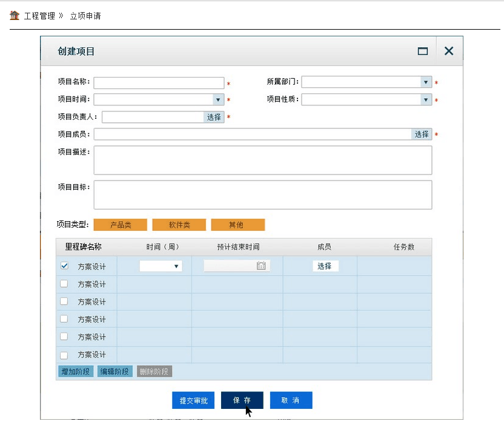Viewport: 504px width, 421px height.
Task: Focus the 项目描述 text area
Action: (x=262, y=160)
